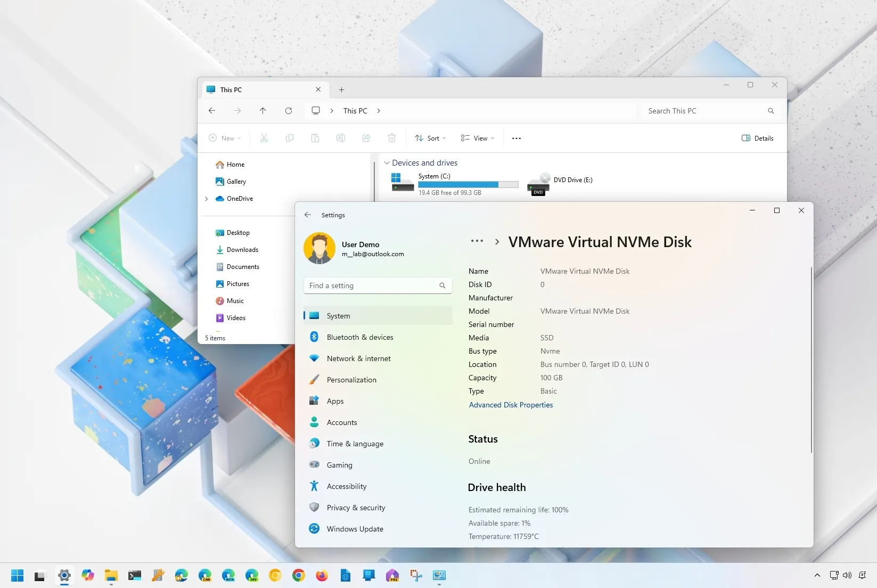Click the Share icon in File Explorer toolbar
This screenshot has height=588, width=877.
366,138
